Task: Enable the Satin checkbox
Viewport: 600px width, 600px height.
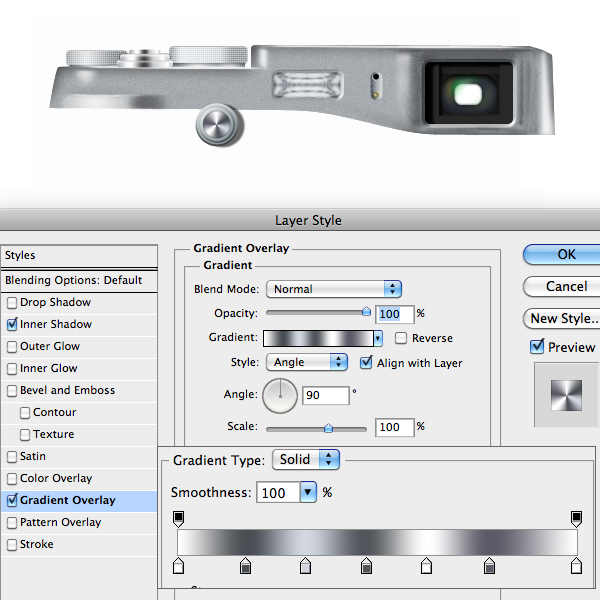Action: click(x=12, y=457)
